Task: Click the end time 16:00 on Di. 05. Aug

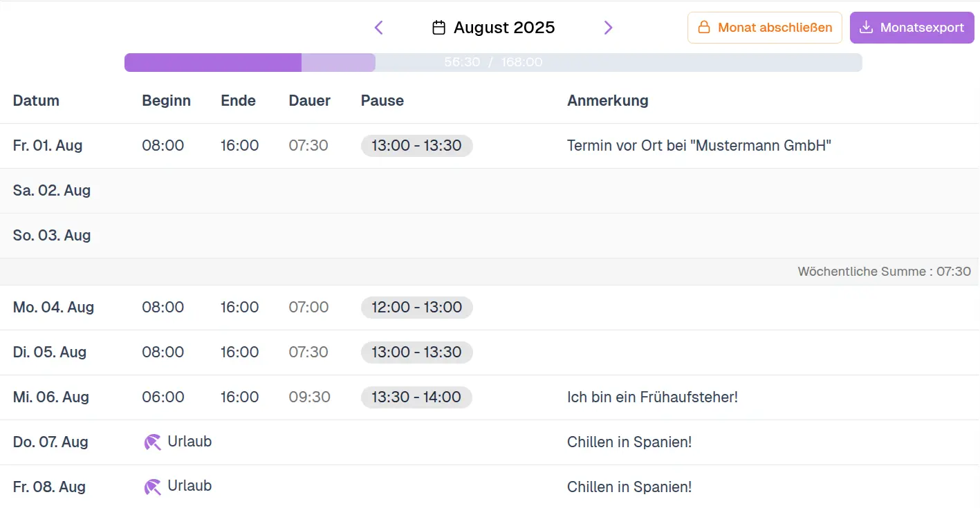Action: pyautogui.click(x=239, y=352)
